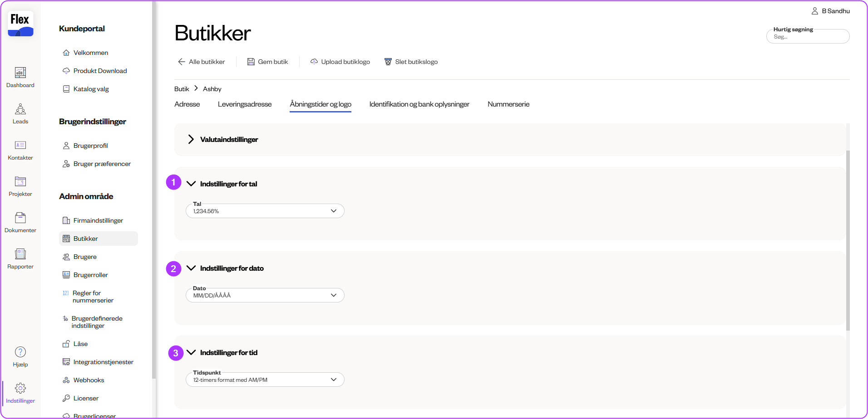Go to Kontakter via sidebar icon
The height and width of the screenshot is (419, 868).
click(20, 145)
